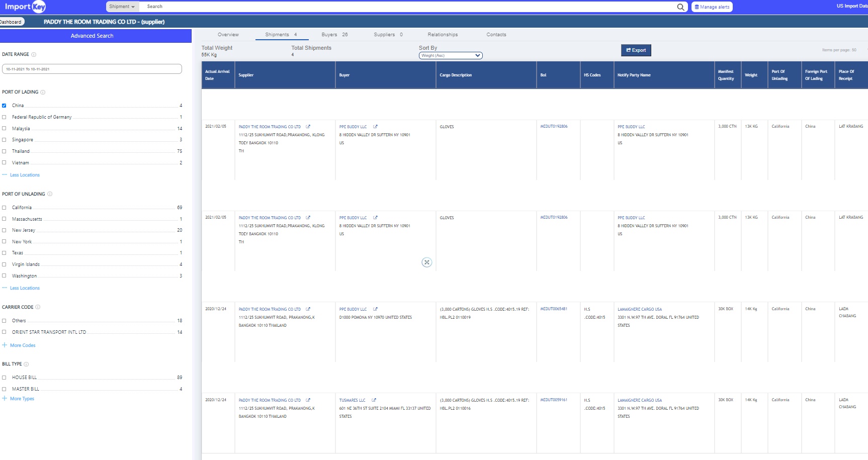Open external link icon beside TUSMARES LLC
Screen dimensions: 868x460
374,400
